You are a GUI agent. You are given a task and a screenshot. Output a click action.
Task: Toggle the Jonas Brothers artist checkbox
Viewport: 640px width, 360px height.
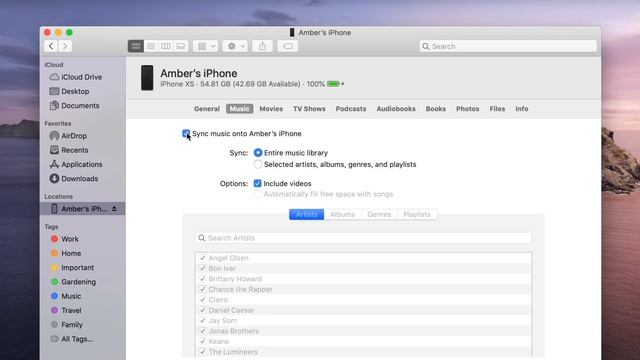pos(202,331)
